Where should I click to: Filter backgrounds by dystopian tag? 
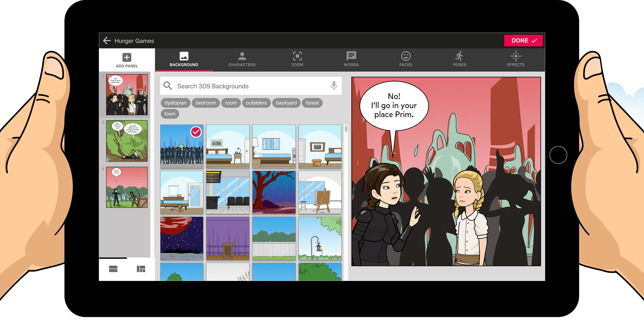point(176,103)
